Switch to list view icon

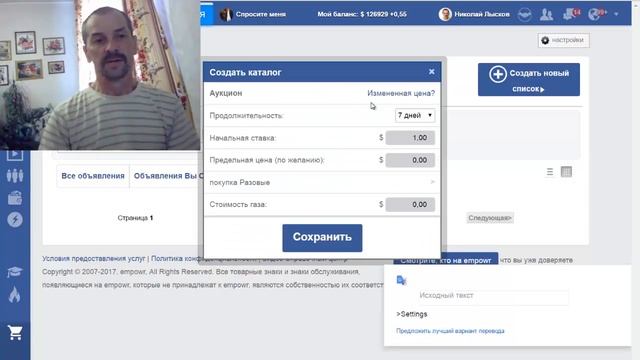[550, 172]
